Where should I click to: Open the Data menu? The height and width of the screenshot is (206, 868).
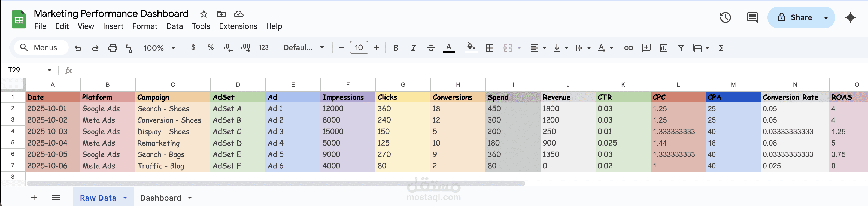click(175, 26)
